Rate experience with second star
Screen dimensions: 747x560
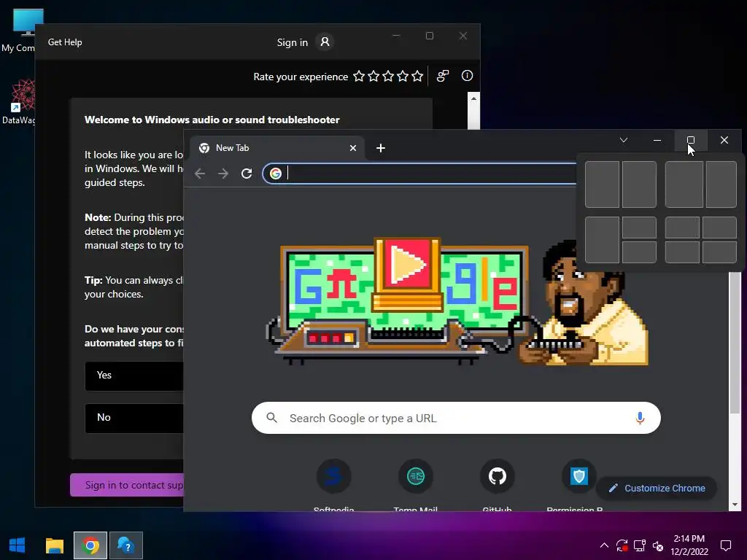pos(374,76)
